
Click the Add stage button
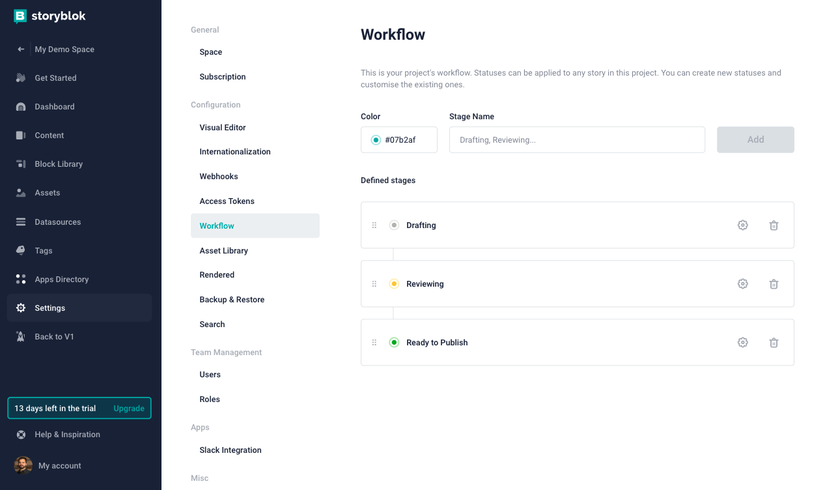755,140
